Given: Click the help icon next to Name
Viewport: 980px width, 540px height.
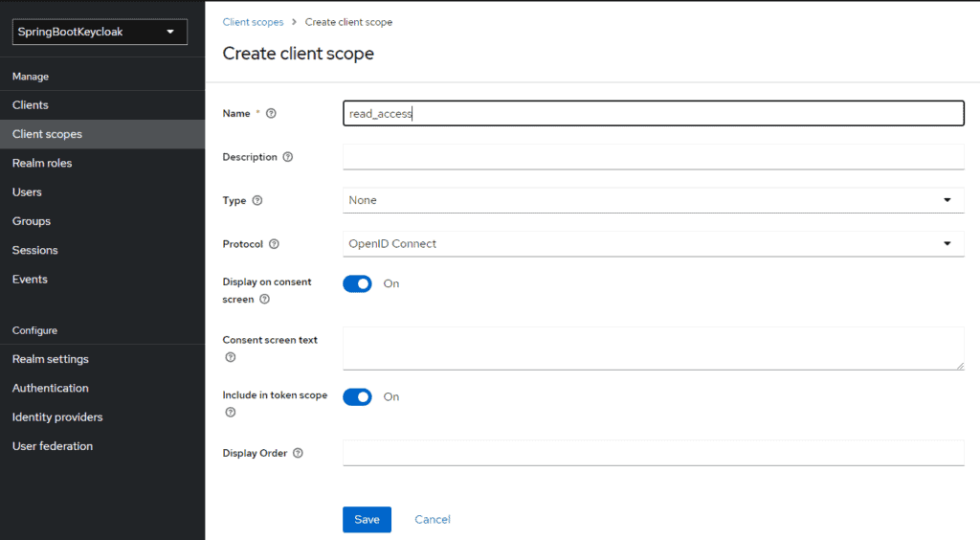Looking at the screenshot, I should point(271,113).
